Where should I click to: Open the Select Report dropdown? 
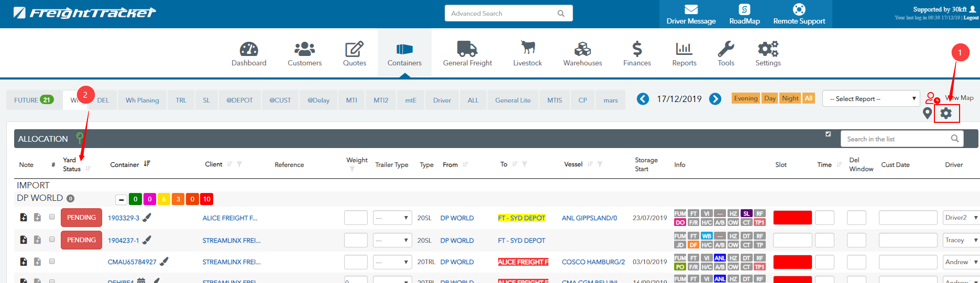click(x=872, y=98)
